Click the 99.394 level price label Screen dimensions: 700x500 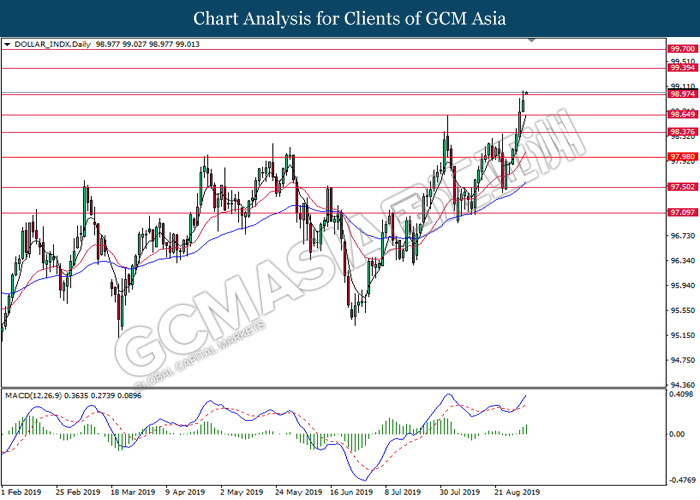pos(683,68)
